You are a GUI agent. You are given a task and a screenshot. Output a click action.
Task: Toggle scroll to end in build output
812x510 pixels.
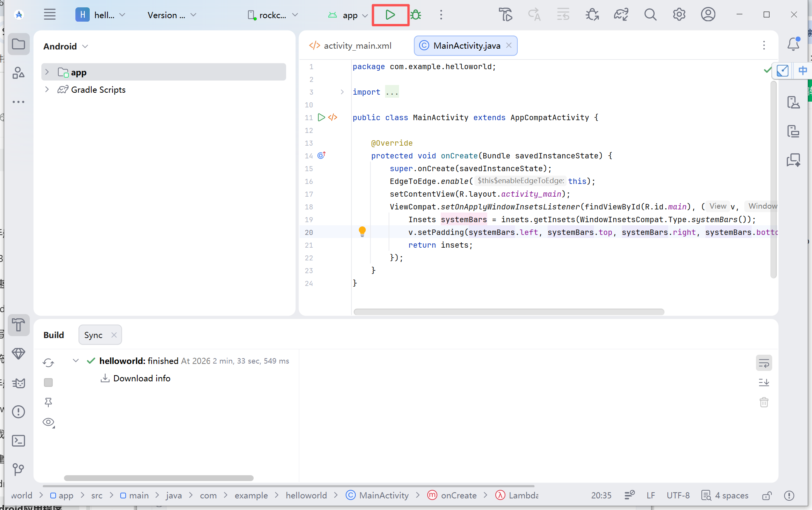(x=764, y=382)
